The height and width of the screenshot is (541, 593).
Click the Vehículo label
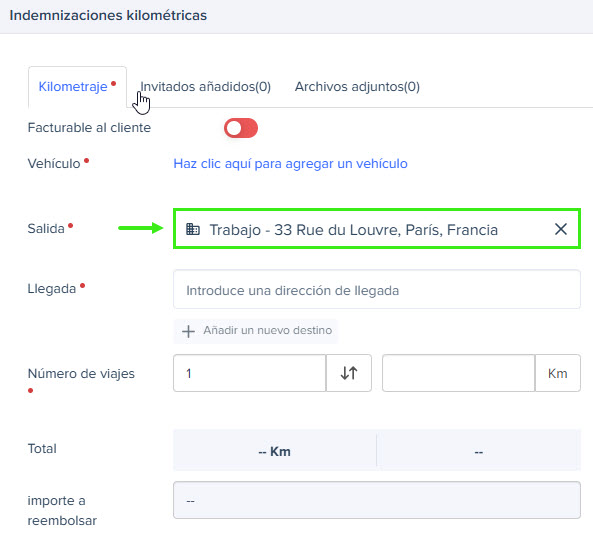point(54,164)
